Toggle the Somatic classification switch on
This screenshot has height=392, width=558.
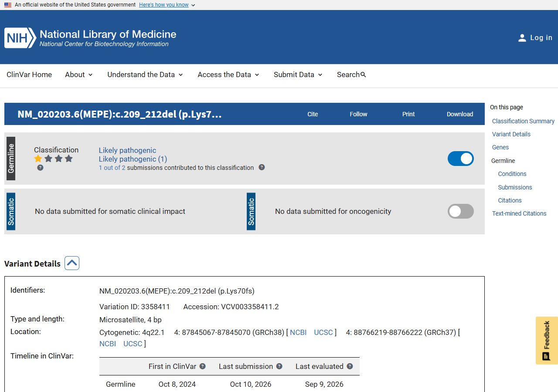click(x=461, y=211)
